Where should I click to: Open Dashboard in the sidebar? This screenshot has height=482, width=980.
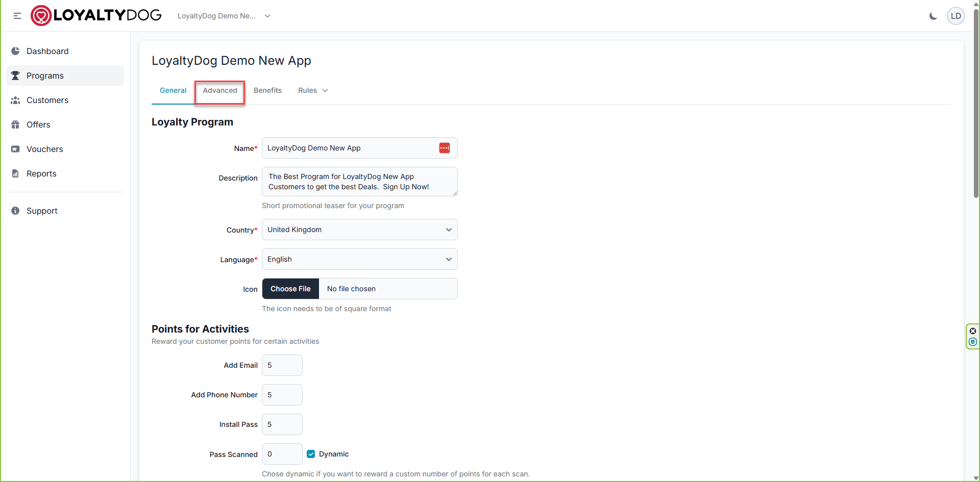(65, 51)
